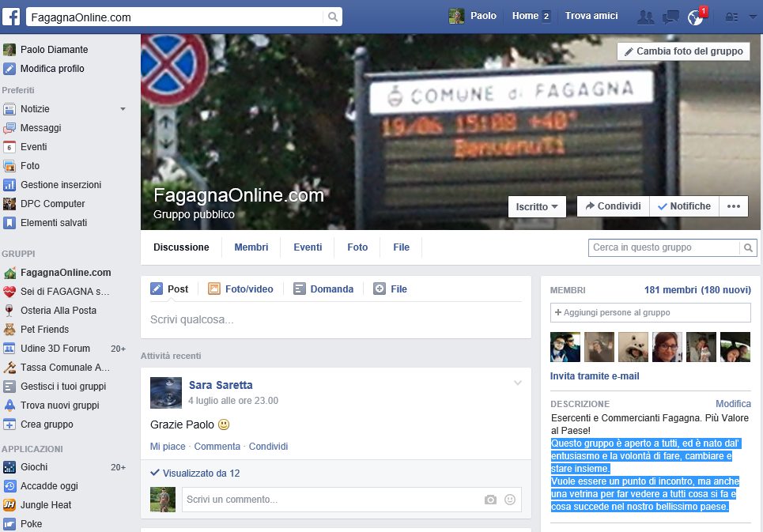Click the Mi piace link
This screenshot has width=763, height=532.
pyautogui.click(x=168, y=447)
